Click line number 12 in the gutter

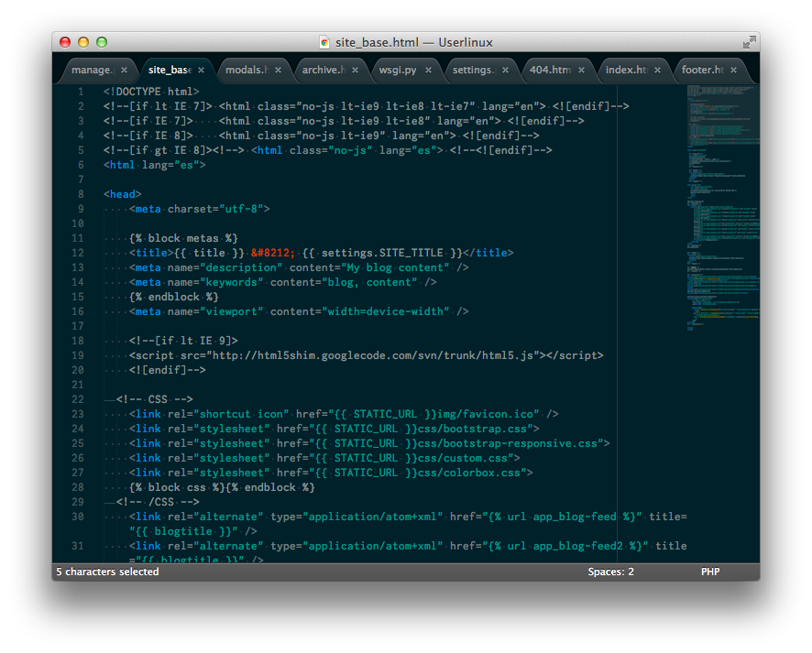tap(78, 253)
